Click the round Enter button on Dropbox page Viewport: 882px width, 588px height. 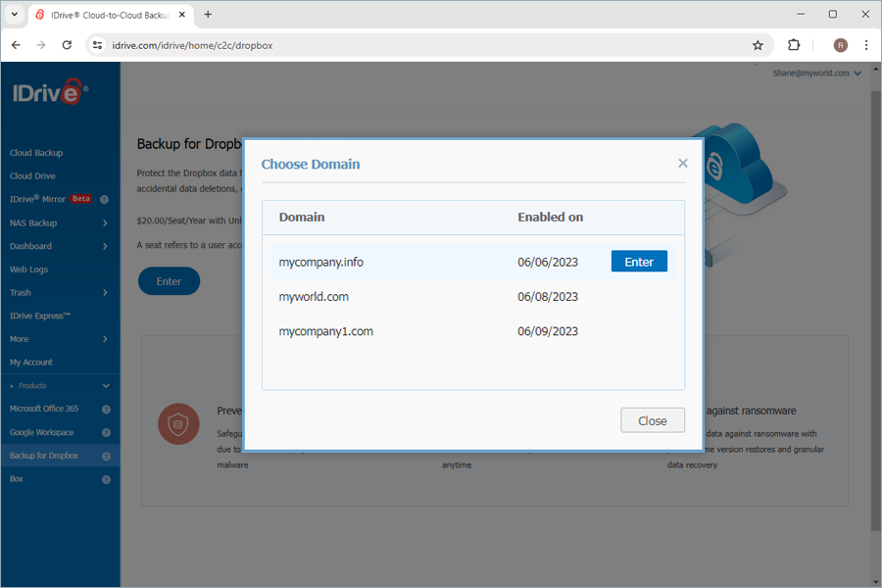(169, 281)
